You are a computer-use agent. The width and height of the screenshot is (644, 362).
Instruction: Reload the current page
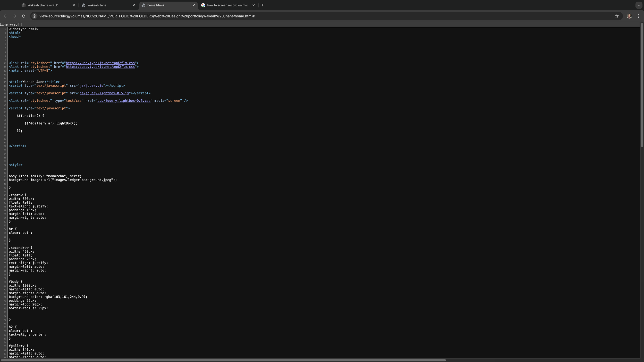24,16
